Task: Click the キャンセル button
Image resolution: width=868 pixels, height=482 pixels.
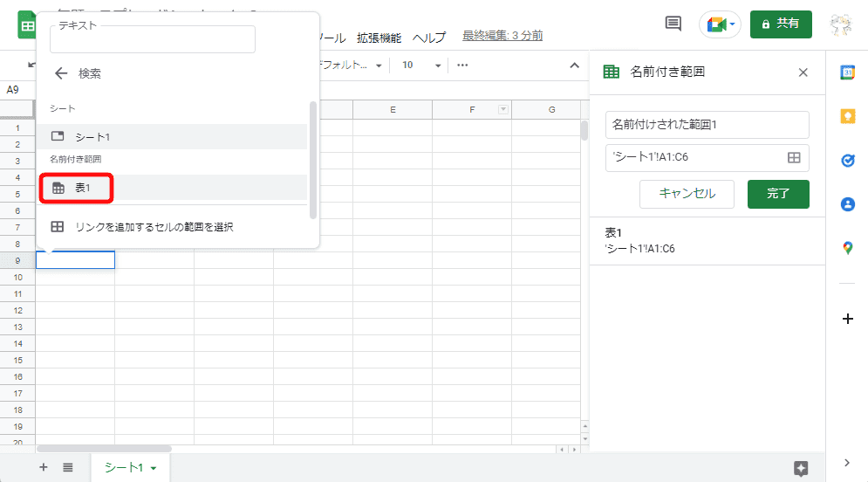Action: click(687, 194)
